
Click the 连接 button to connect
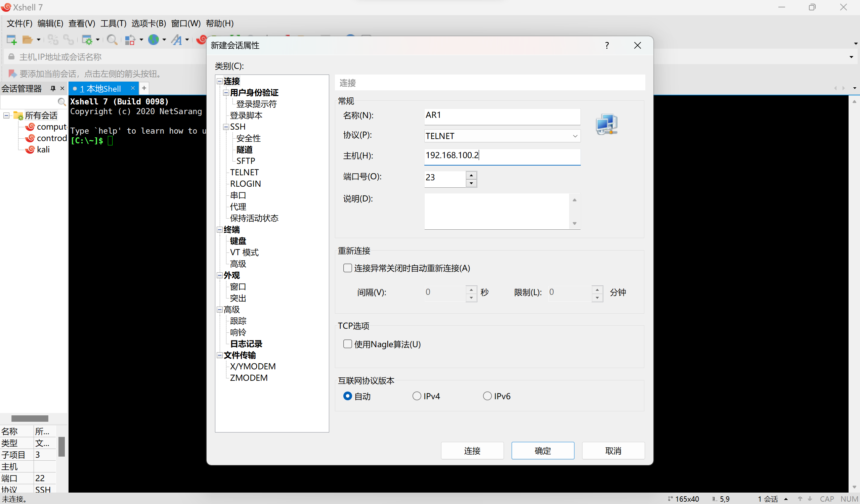[x=472, y=451]
